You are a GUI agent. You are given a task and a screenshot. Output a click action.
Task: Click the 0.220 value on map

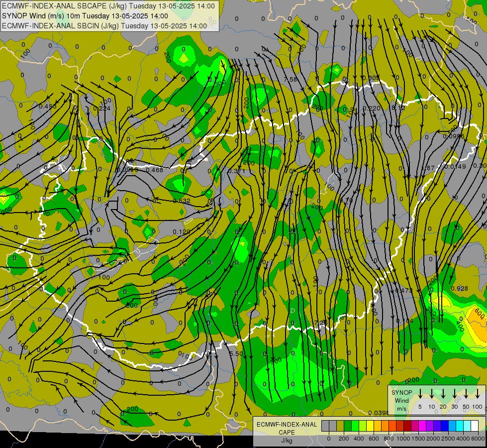pyautogui.click(x=372, y=108)
